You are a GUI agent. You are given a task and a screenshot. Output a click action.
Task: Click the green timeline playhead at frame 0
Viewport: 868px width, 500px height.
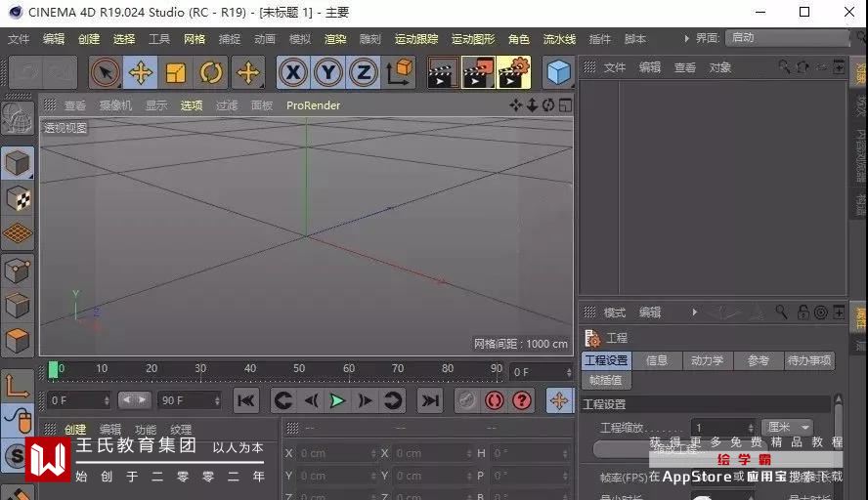[53, 369]
